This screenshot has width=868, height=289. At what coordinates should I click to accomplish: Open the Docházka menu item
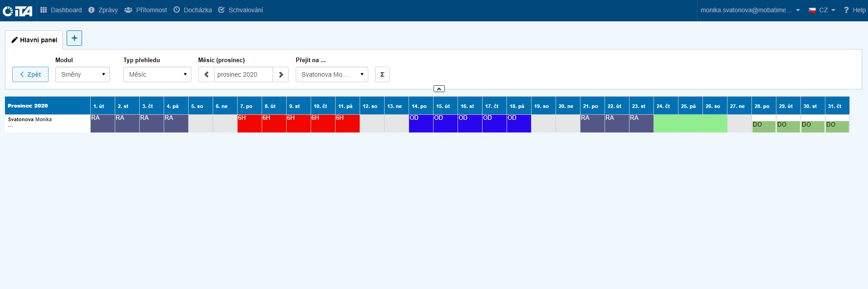click(x=193, y=10)
